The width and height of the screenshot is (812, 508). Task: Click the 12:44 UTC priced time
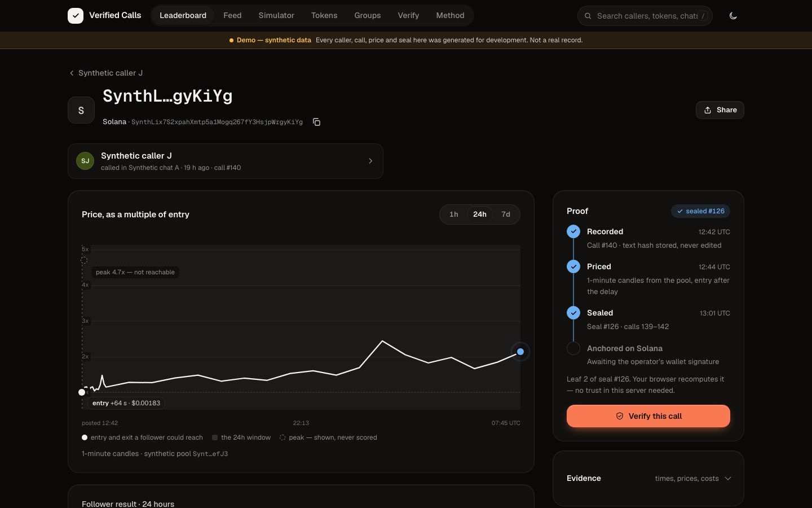click(714, 267)
